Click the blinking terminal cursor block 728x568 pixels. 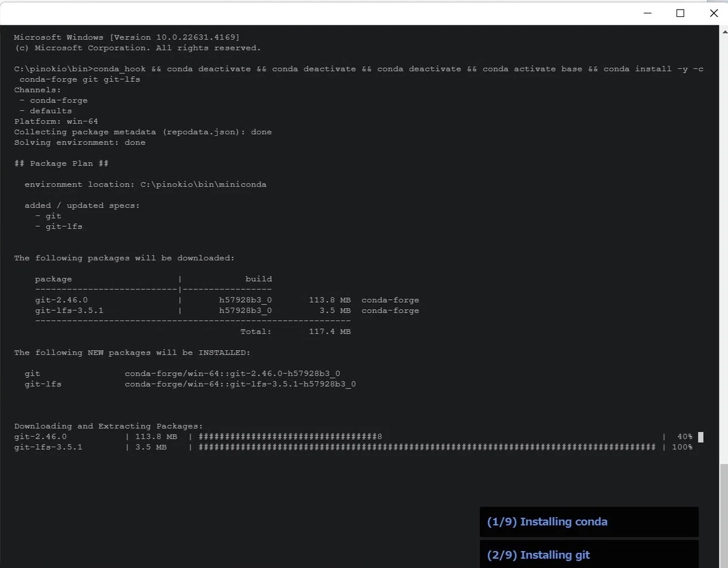pyautogui.click(x=701, y=437)
